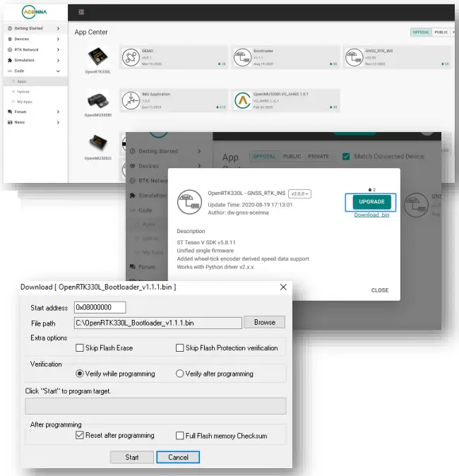Viewport: 459px width, 476px height.
Task: Toggle the hamburger menu in dark header
Action: point(81,12)
